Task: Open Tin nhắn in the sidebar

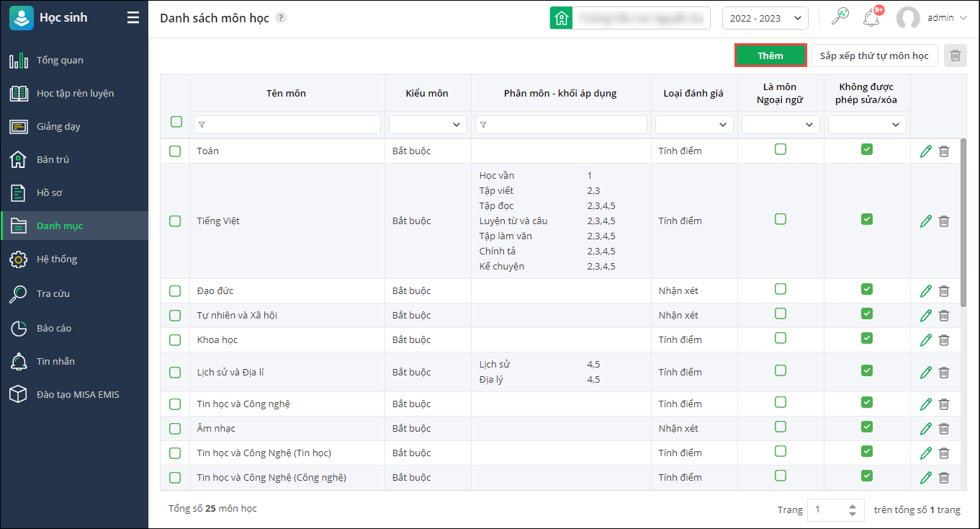Action: (x=74, y=361)
